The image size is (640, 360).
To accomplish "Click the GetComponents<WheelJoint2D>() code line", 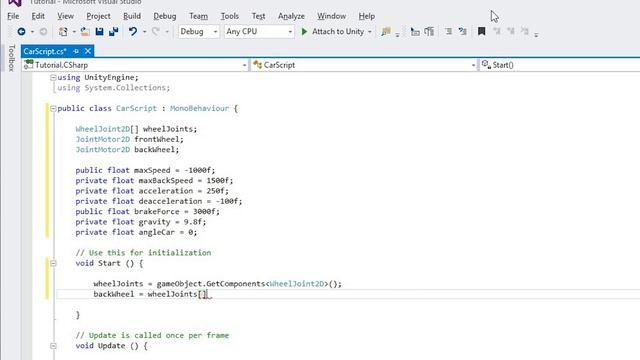I will tap(218, 284).
